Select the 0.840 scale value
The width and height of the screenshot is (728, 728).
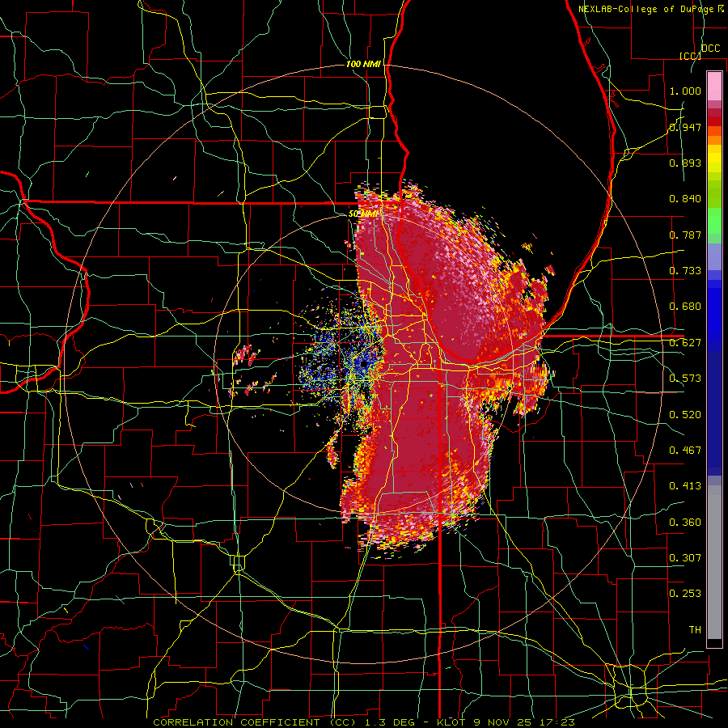coord(685,199)
